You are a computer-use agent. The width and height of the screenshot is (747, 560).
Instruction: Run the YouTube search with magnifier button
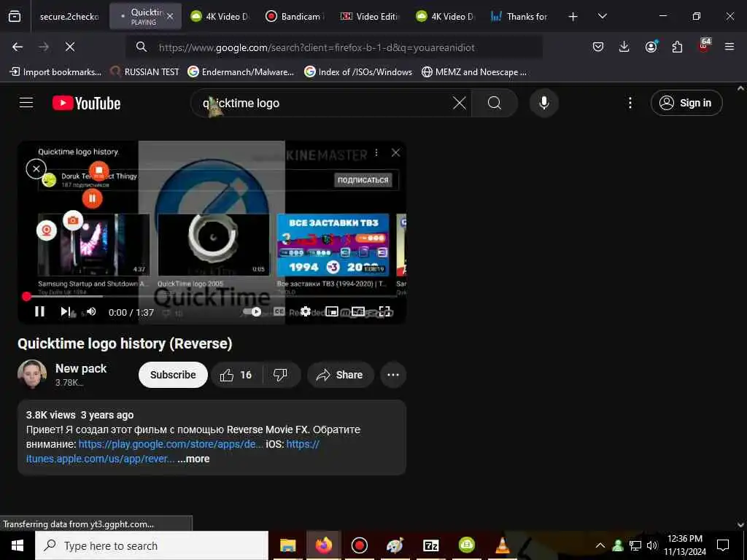coord(495,103)
